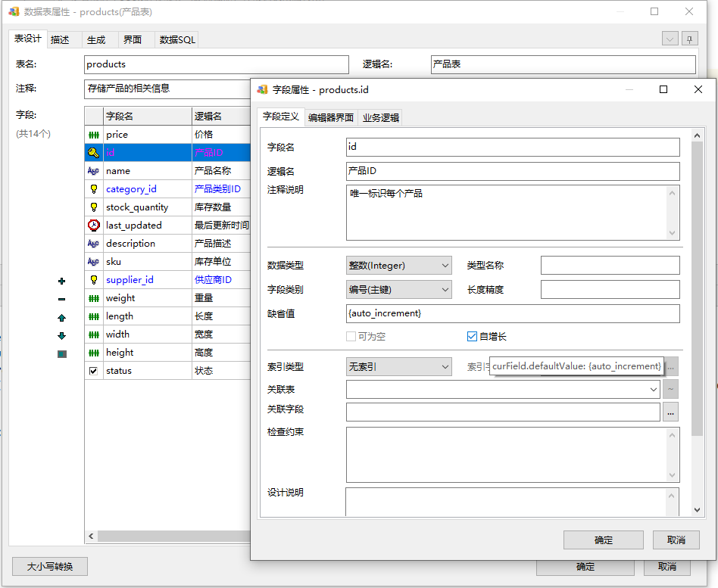This screenshot has width=718, height=588.
Task: Open the 数据SQL tab
Action: [x=178, y=40]
